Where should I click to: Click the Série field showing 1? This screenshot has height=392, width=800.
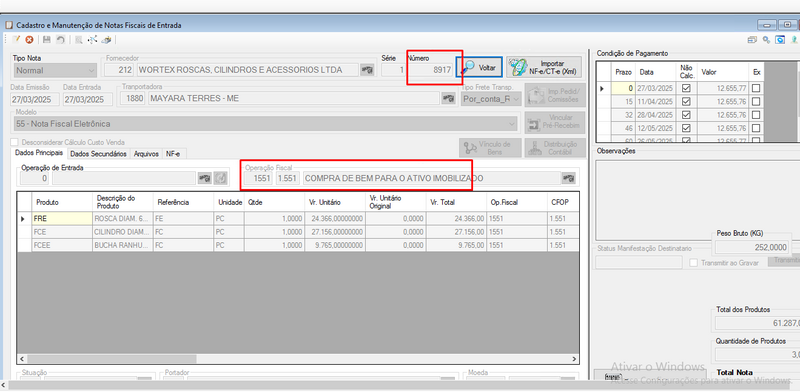[x=394, y=70]
